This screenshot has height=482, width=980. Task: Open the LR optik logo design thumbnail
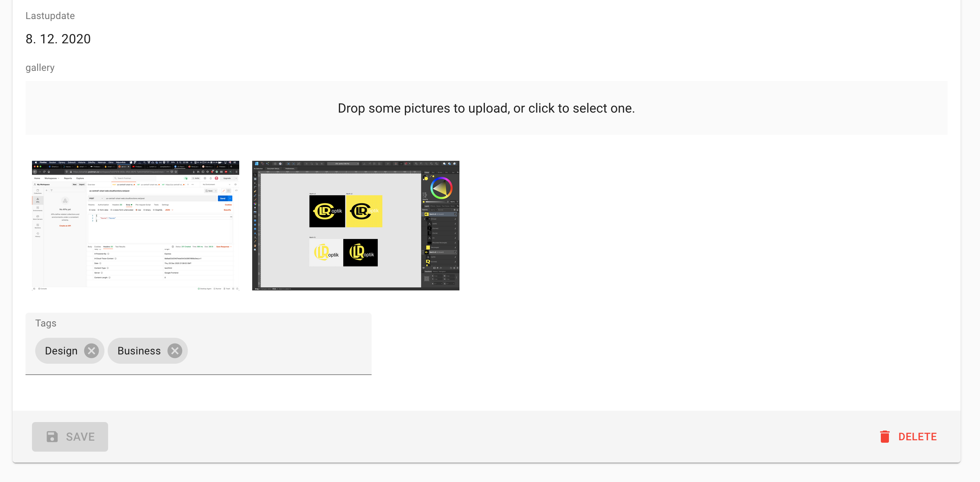(355, 225)
